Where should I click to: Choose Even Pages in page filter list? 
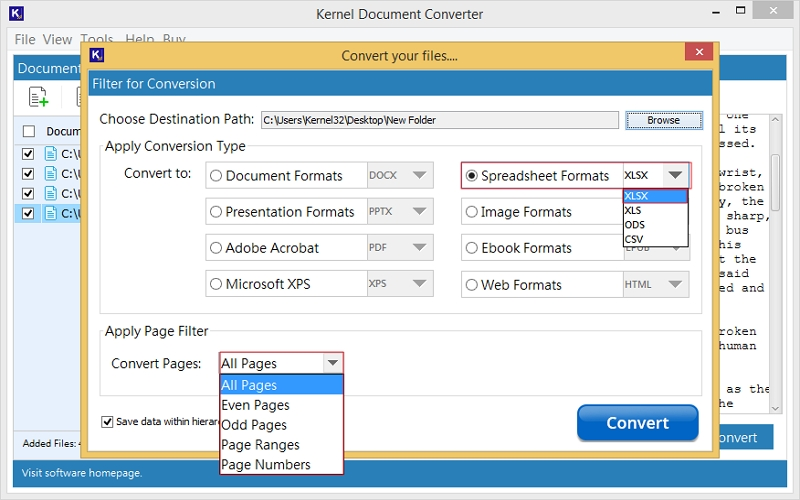coord(281,405)
